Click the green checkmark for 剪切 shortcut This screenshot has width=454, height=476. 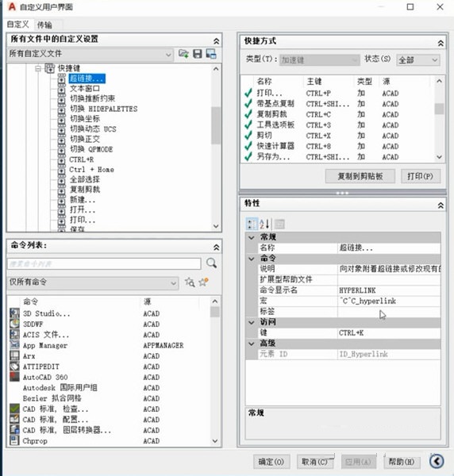[248, 136]
